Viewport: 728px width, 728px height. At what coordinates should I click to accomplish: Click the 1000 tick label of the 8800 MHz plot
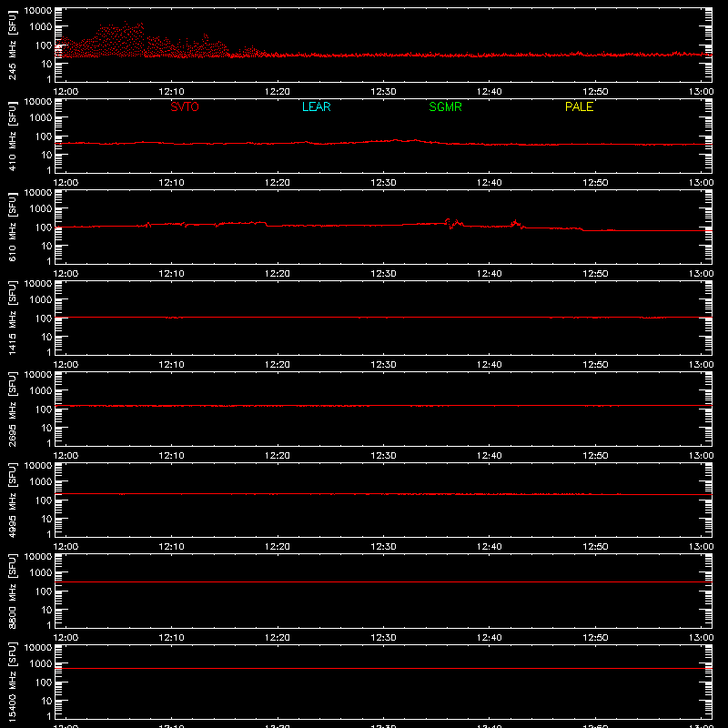click(x=41, y=573)
